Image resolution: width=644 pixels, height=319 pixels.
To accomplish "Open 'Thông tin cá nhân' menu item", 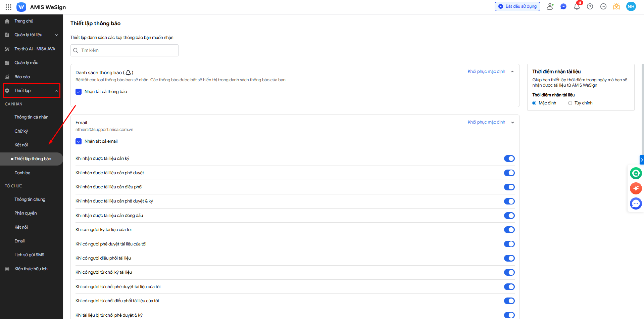I will [31, 117].
